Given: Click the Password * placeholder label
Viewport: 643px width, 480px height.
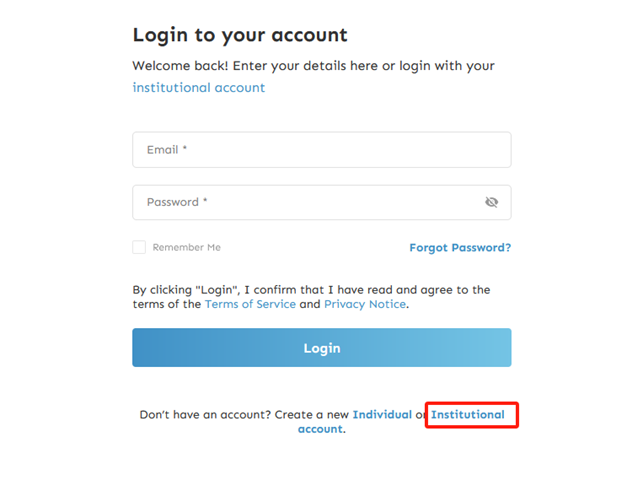Looking at the screenshot, I should pos(177,202).
